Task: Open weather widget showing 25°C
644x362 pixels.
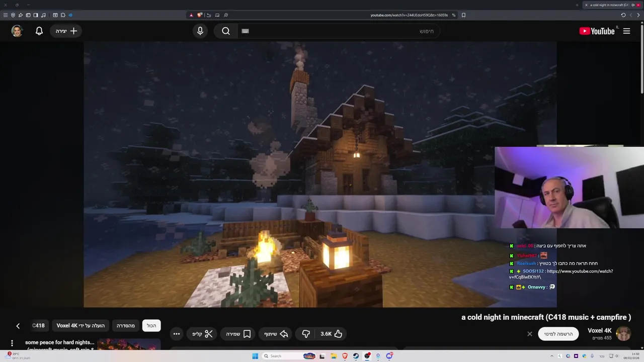Action: point(19,355)
